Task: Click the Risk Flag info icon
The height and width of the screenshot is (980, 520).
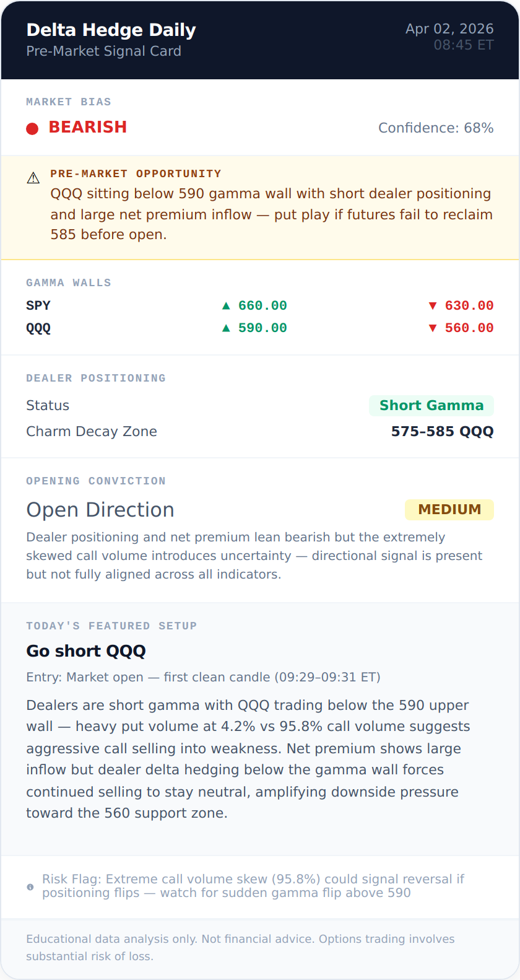Action: point(30,887)
